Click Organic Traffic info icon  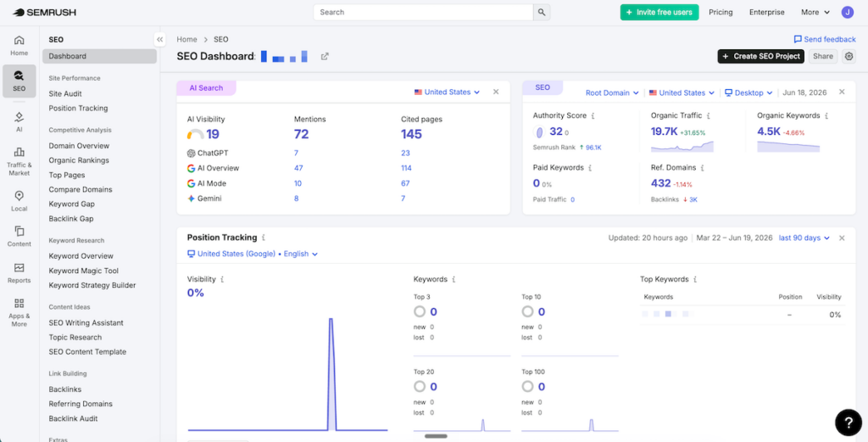(x=709, y=115)
